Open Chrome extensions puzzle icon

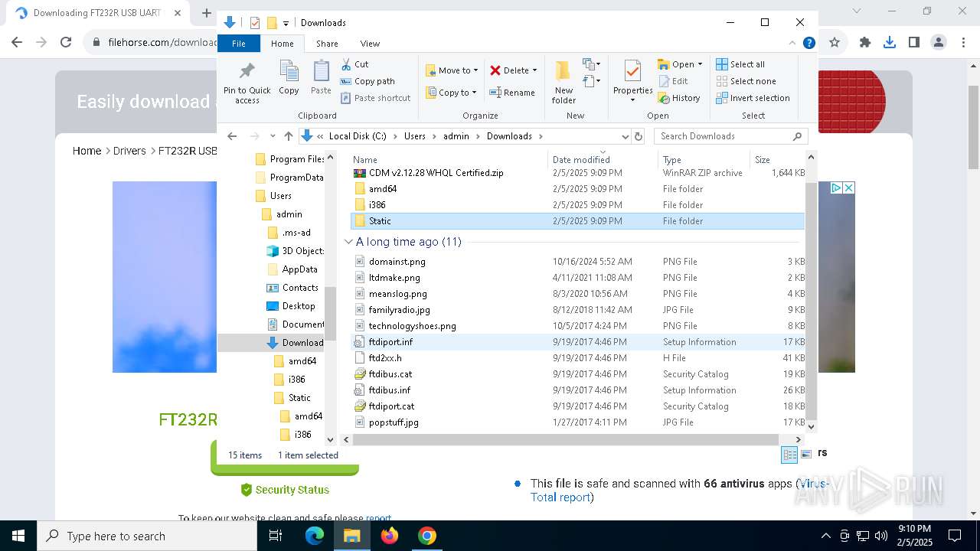tap(865, 43)
